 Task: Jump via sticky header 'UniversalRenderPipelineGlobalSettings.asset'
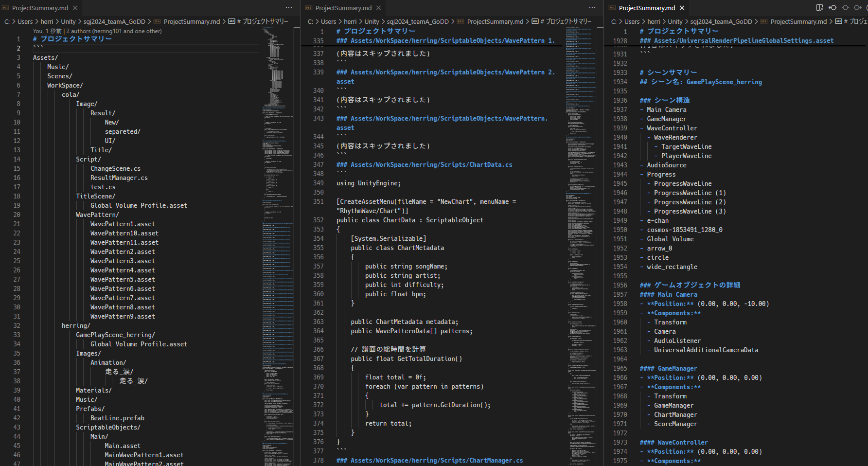point(736,41)
